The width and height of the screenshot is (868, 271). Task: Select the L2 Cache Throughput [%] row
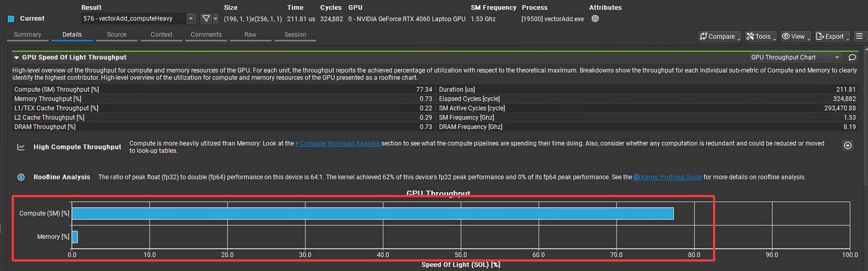[x=224, y=118]
